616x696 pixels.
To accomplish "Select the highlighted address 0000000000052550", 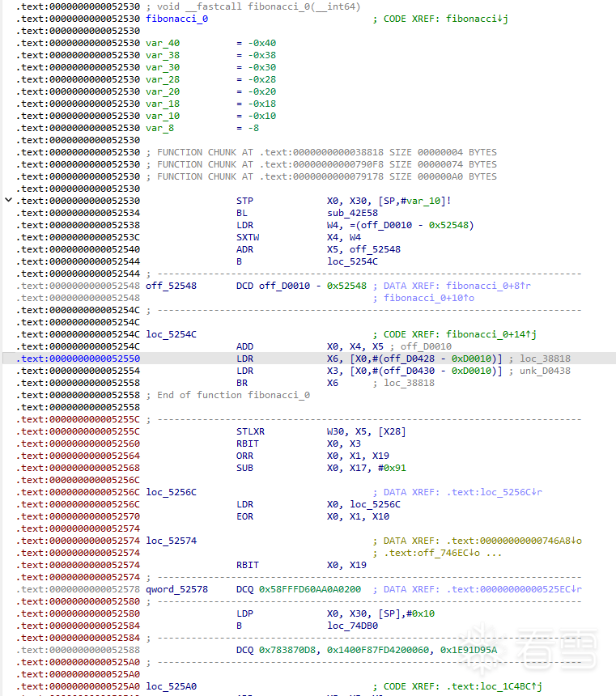I will tap(95, 358).
